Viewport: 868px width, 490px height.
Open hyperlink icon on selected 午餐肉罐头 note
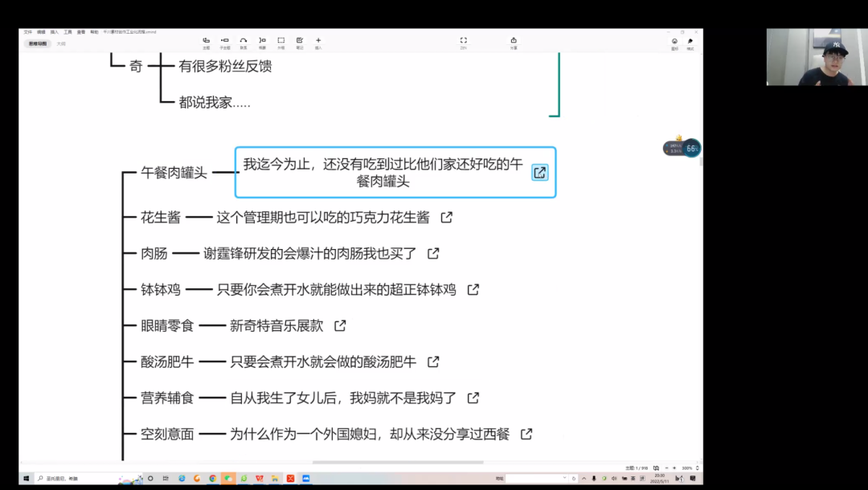[540, 173]
